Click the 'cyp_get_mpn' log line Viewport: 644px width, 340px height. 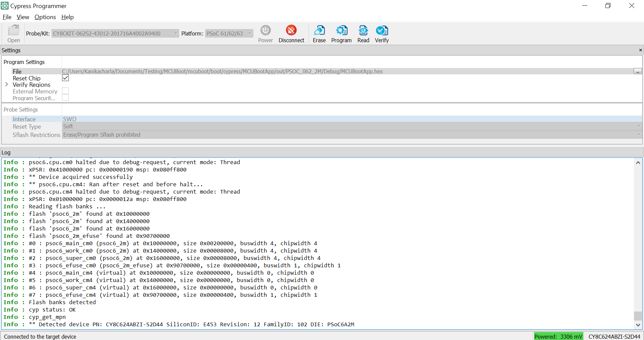pyautogui.click(x=35, y=317)
